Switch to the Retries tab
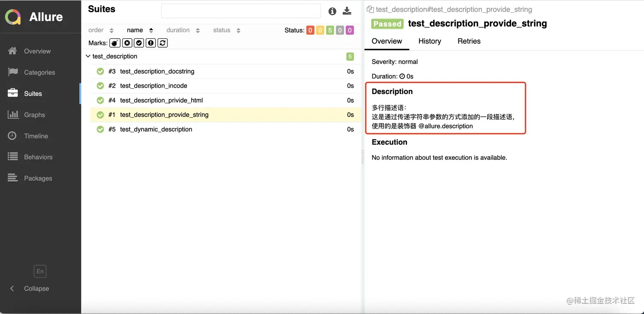 point(469,41)
